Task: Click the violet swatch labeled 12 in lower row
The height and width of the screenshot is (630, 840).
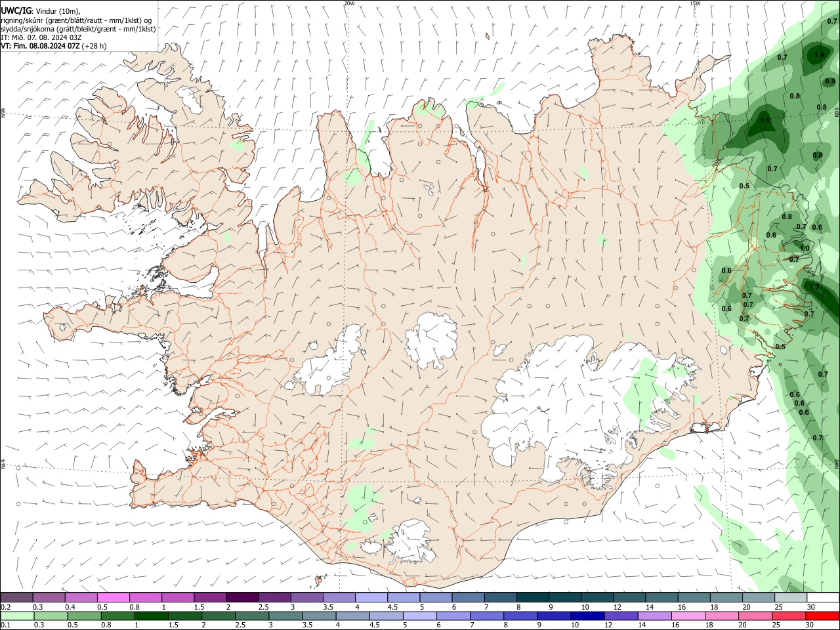Action: click(x=621, y=616)
